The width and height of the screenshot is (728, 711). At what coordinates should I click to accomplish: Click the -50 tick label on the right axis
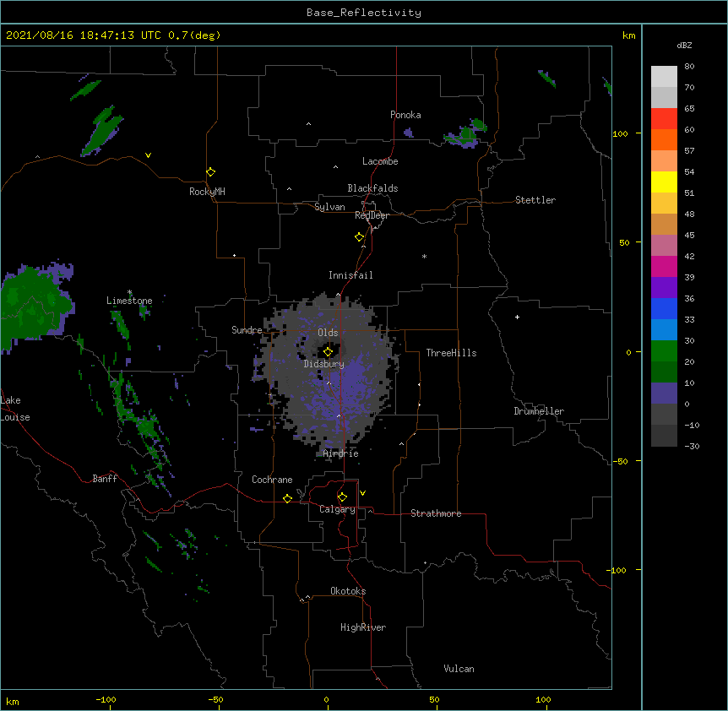click(620, 461)
